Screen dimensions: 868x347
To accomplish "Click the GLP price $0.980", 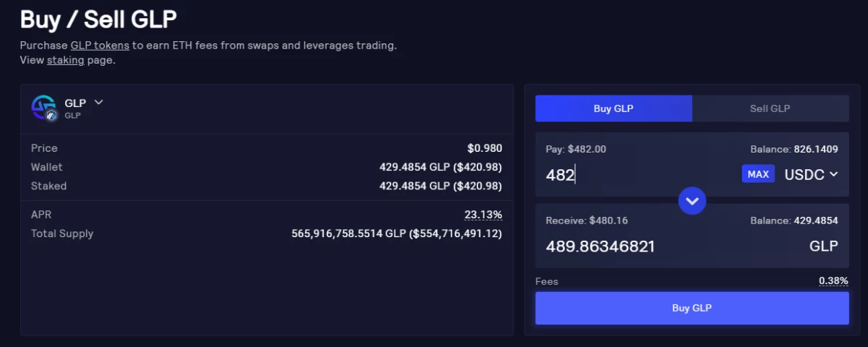I will coord(485,148).
